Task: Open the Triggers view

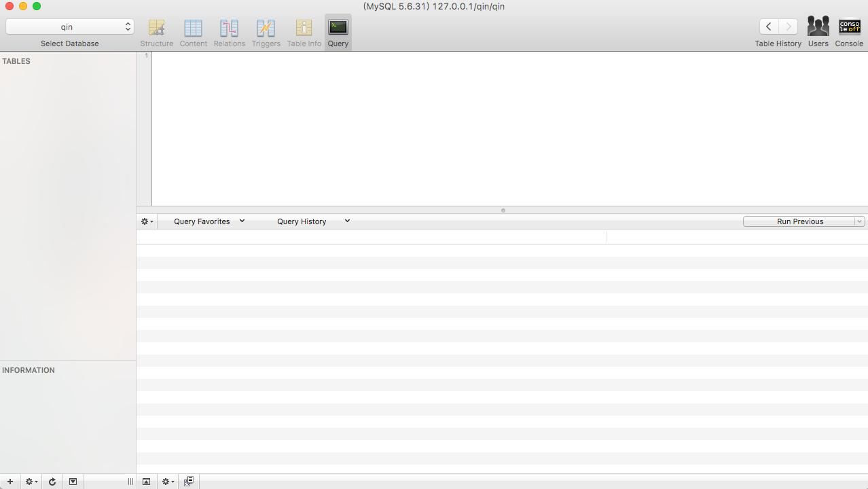Action: click(266, 33)
